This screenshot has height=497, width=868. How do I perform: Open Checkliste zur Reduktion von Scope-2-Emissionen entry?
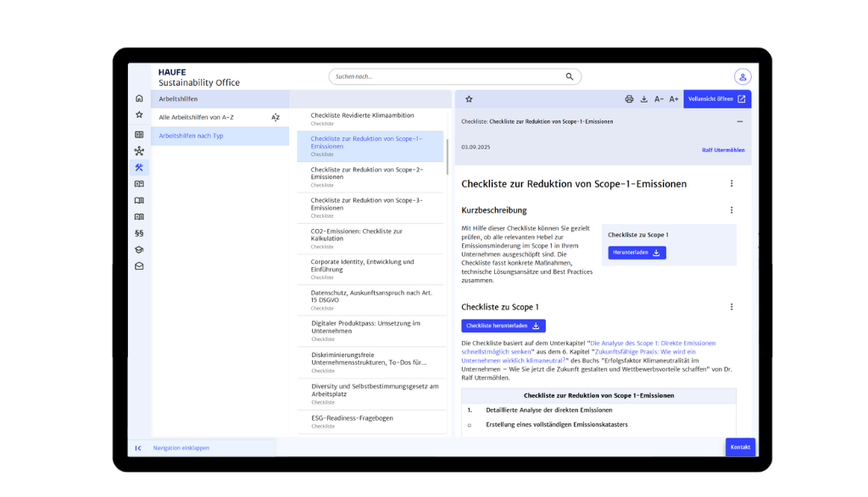366,173
